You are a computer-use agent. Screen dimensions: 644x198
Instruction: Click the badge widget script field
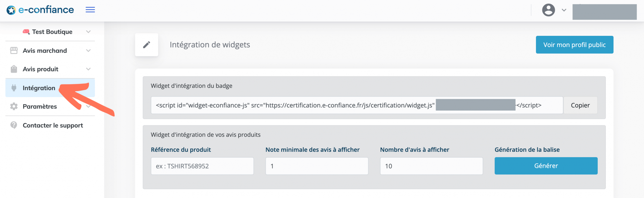pyautogui.click(x=357, y=105)
